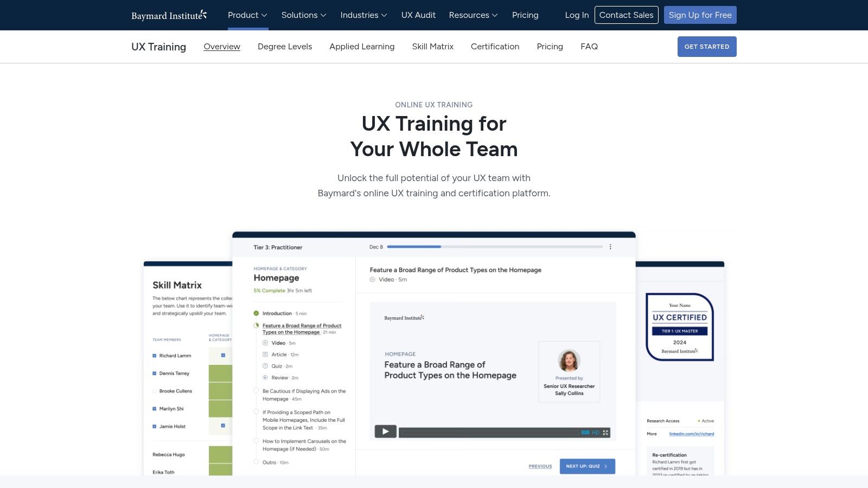Expand the Product dropdown menu
Viewport: 868px width, 488px height.
[247, 15]
